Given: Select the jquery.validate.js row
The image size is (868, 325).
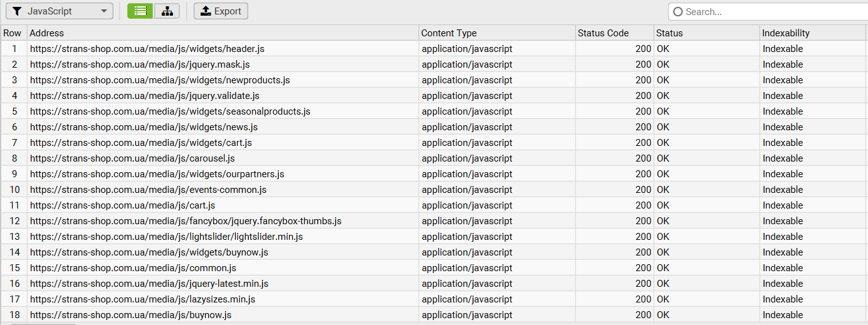Looking at the screenshot, I should (145, 96).
